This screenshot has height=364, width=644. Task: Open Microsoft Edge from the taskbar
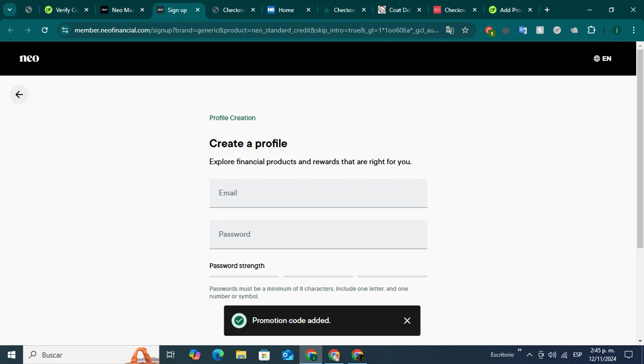click(x=218, y=355)
